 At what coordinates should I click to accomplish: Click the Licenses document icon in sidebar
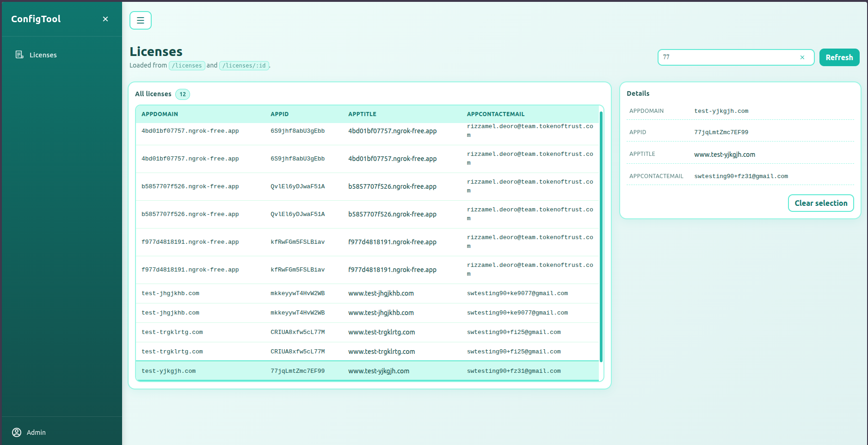(19, 55)
